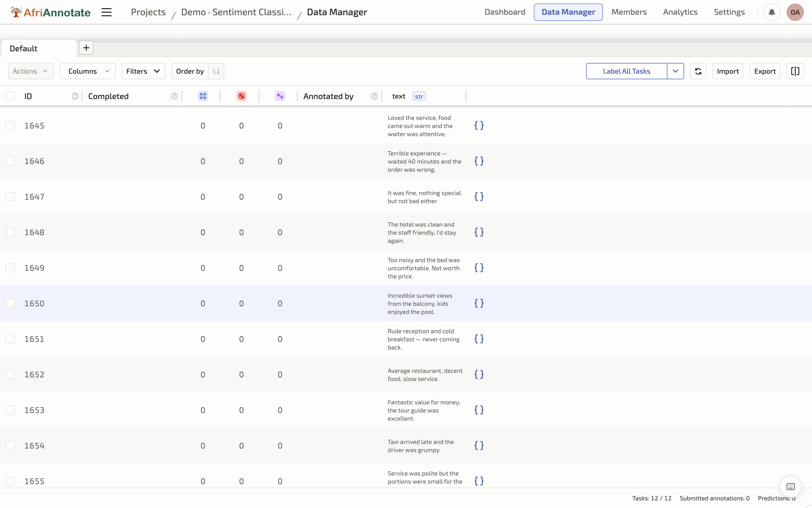
Task: Open the notifications bell
Action: [x=772, y=12]
